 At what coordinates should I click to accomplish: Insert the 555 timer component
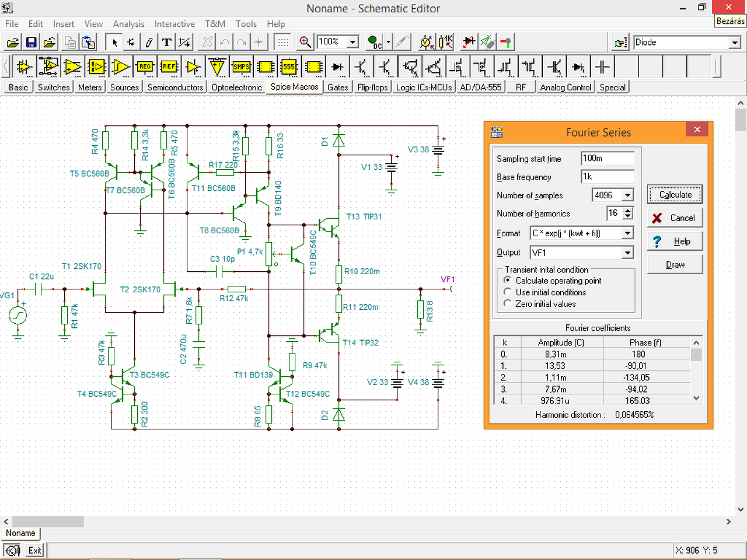click(289, 67)
